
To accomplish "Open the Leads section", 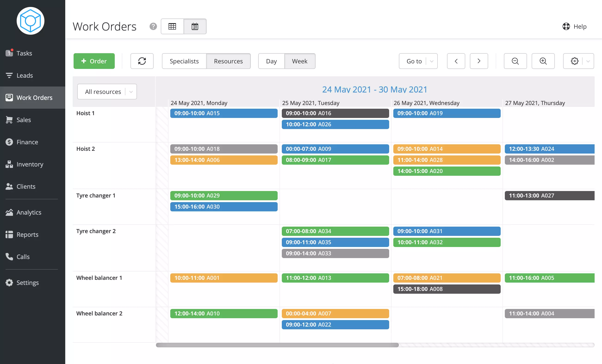I will click(32, 75).
